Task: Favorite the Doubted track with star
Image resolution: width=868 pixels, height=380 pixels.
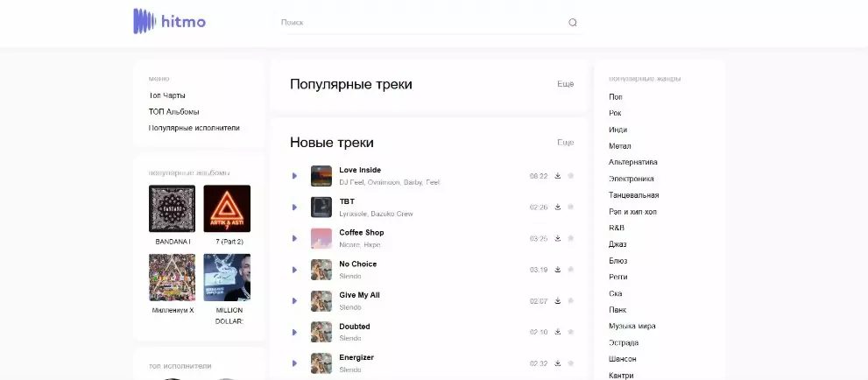Action: coord(571,332)
